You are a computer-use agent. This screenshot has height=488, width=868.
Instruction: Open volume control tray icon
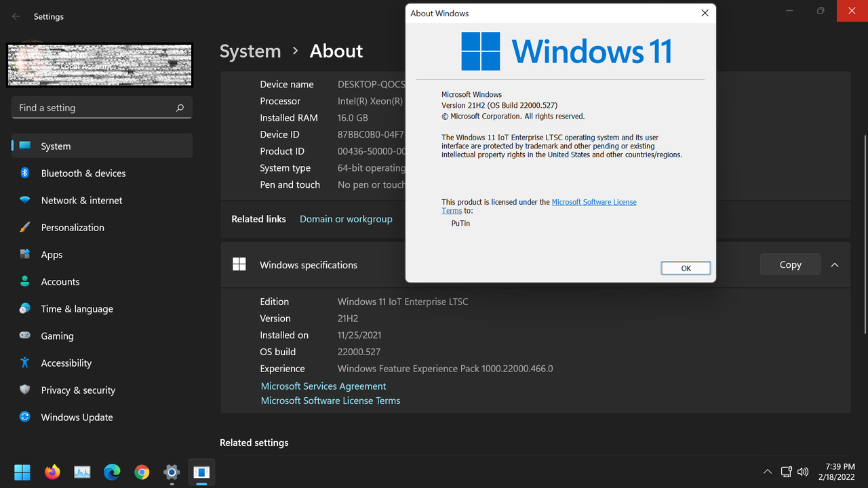tap(803, 472)
